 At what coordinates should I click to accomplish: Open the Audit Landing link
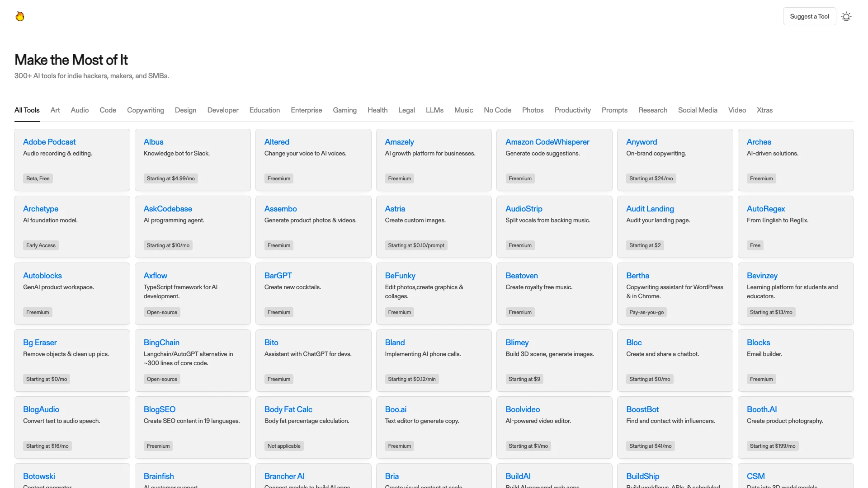650,209
